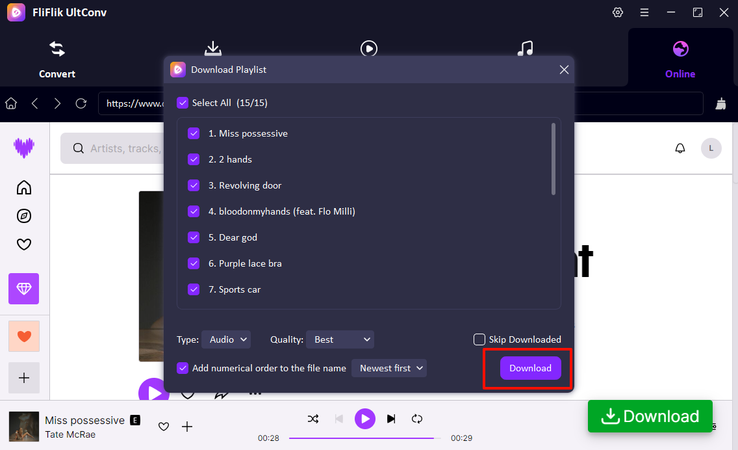Clear browser cache broom icon
This screenshot has height=450, width=738.
(721, 104)
